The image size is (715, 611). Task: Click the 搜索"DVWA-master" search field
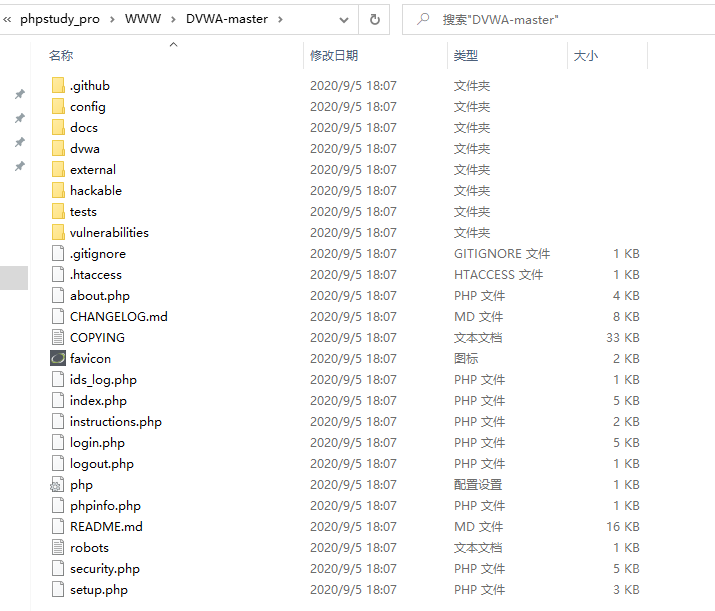pos(558,19)
